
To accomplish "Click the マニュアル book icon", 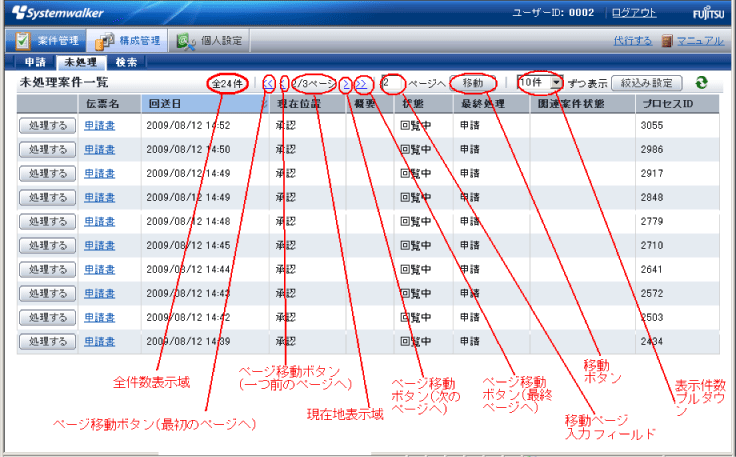I will click(668, 41).
